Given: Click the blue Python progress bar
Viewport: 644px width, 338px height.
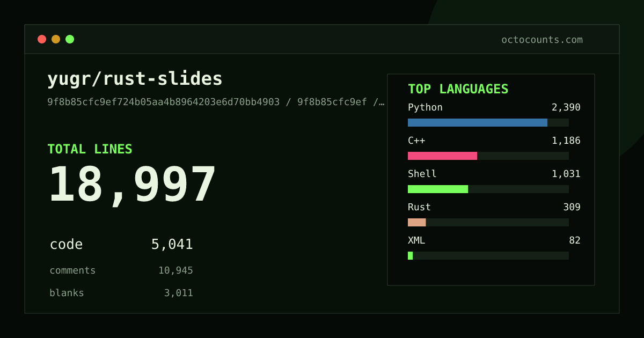Looking at the screenshot, I should pos(478,122).
